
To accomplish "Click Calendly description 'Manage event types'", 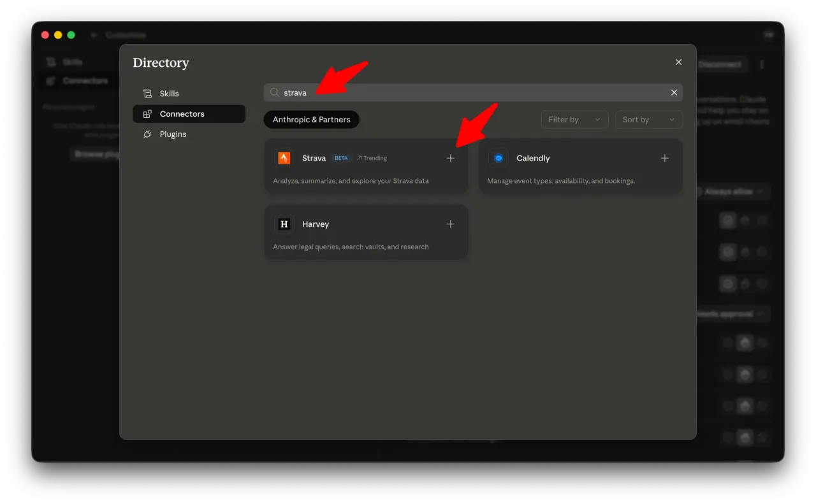I will pos(561,181).
